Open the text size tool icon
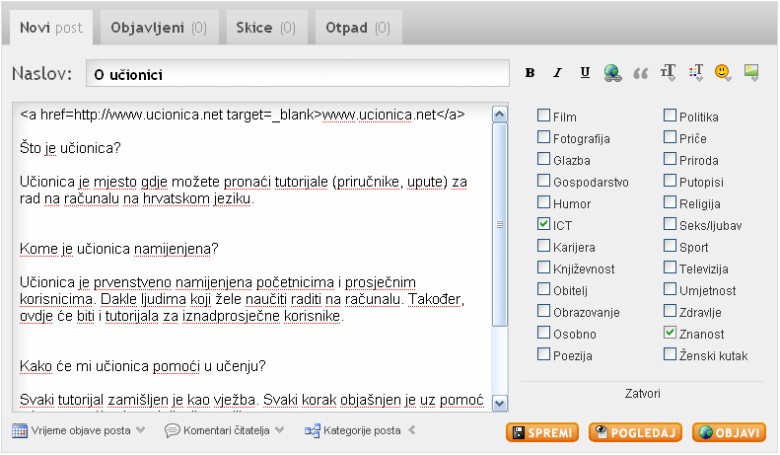780x455 pixels. click(668, 73)
